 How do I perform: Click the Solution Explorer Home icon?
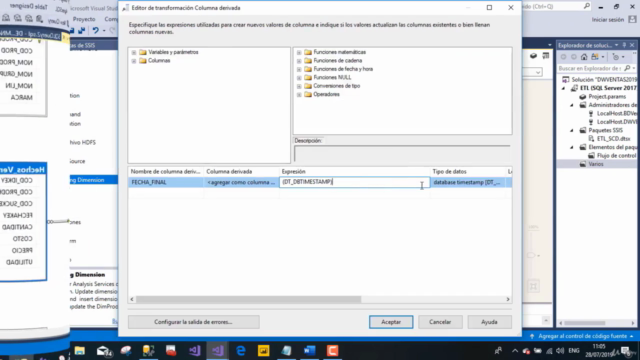pos(584,57)
